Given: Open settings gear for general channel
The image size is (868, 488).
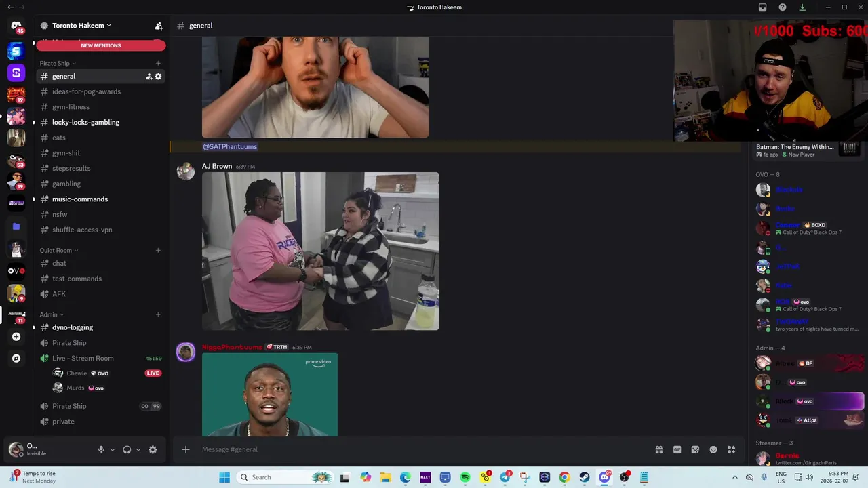Looking at the screenshot, I should tap(159, 77).
